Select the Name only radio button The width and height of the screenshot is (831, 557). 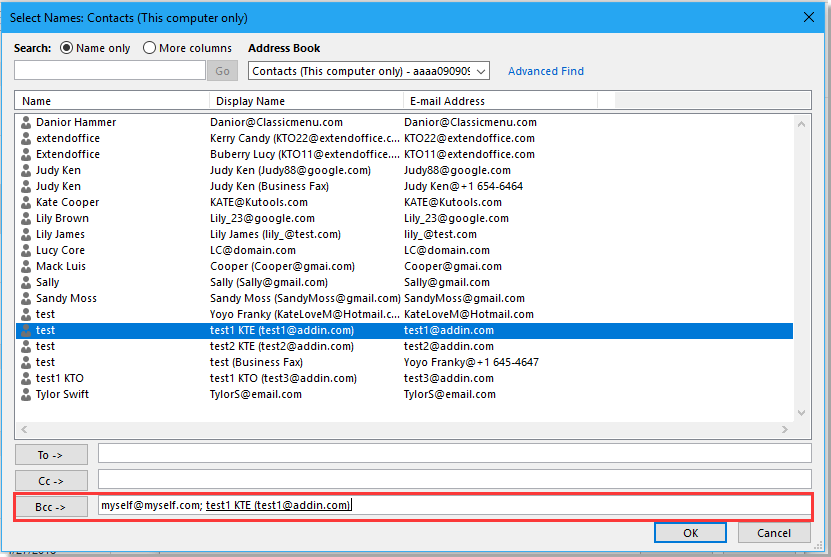pos(67,48)
